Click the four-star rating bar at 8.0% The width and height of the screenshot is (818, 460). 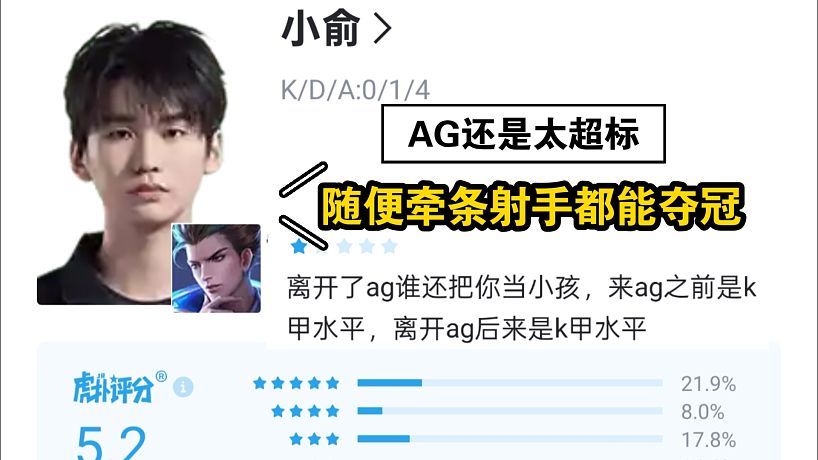pos(510,411)
